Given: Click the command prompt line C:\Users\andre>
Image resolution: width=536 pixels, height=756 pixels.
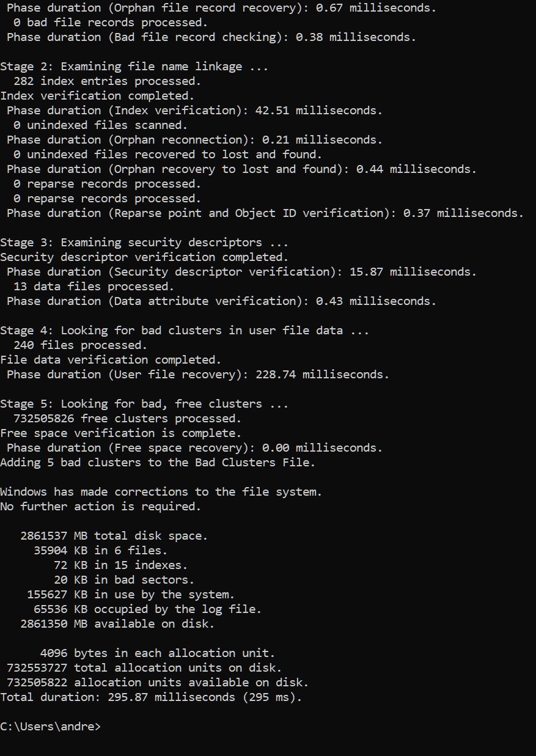Looking at the screenshot, I should [x=50, y=727].
